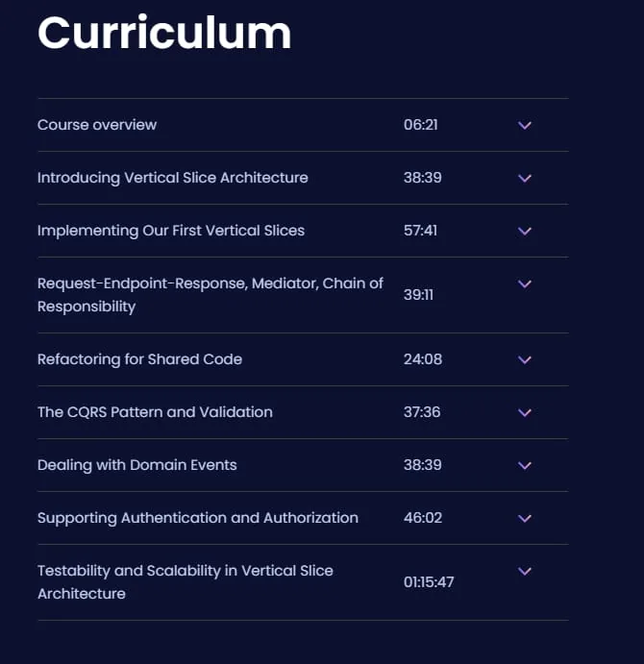Open Supporting Authentication and Authorization title
Screen dimensions: 644x664
(x=198, y=518)
